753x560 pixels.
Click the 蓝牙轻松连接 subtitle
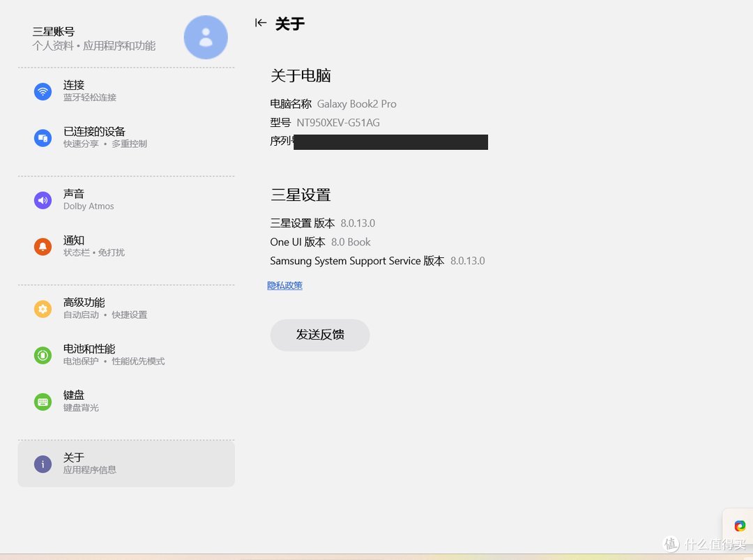pos(90,98)
